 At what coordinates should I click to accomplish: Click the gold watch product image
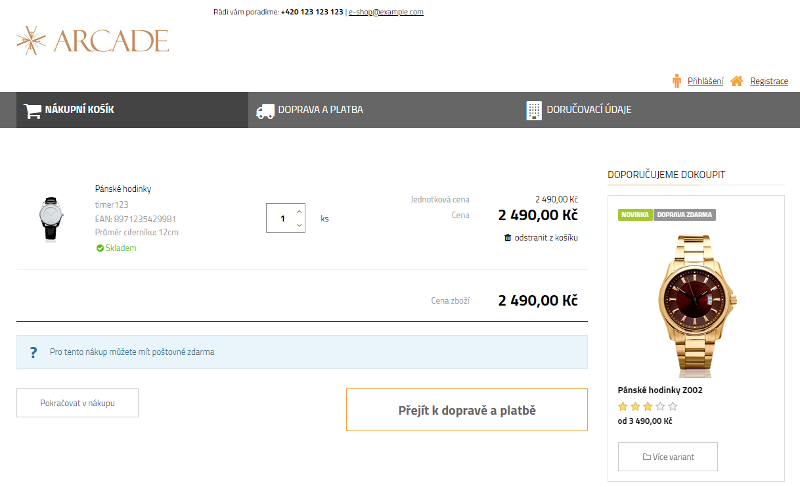[x=696, y=299]
